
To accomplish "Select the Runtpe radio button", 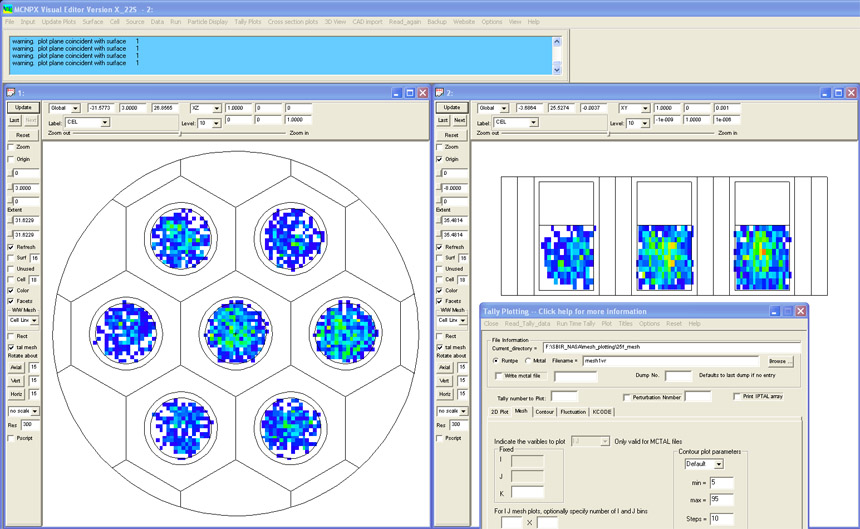I will (x=496, y=361).
